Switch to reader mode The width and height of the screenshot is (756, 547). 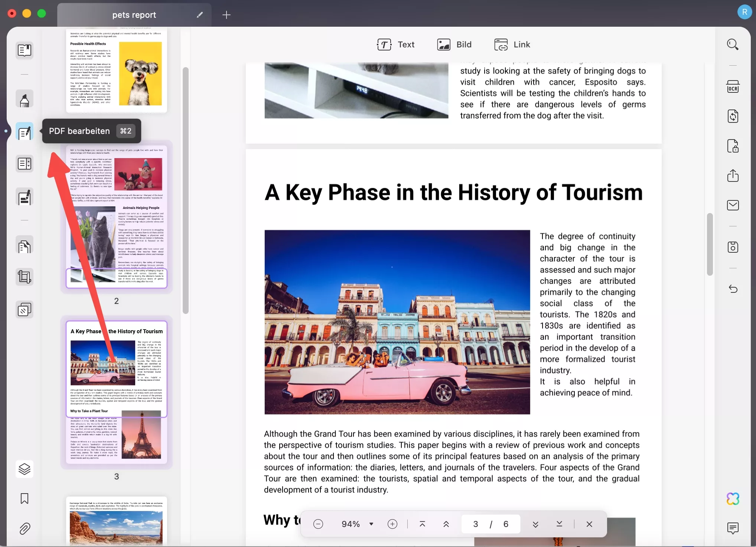point(24,50)
